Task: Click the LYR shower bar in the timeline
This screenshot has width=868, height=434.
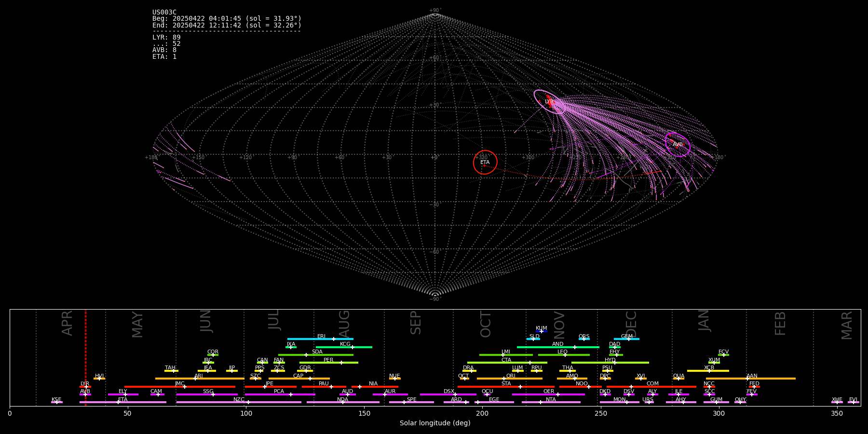Action: click(x=85, y=387)
